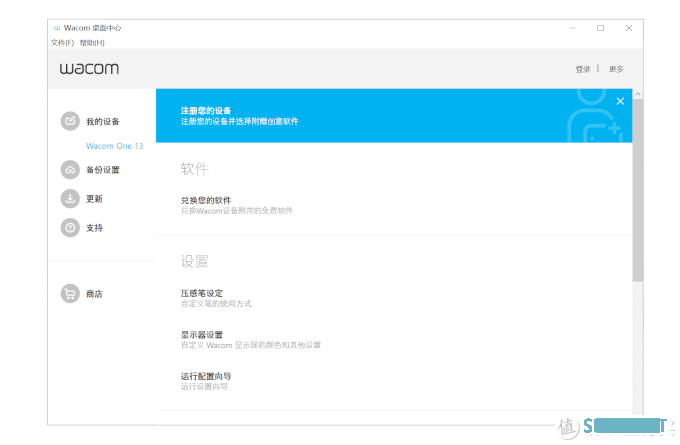This screenshot has width=680, height=445.
Task: Open the 文件(F) menu
Action: click(62, 43)
